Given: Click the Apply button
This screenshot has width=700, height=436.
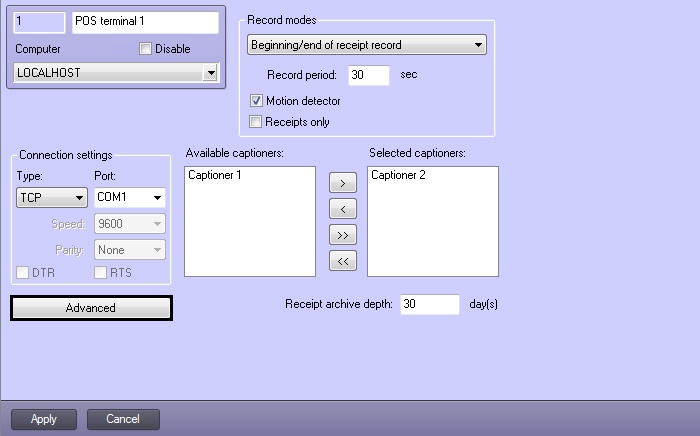Looking at the screenshot, I should 44,419.
